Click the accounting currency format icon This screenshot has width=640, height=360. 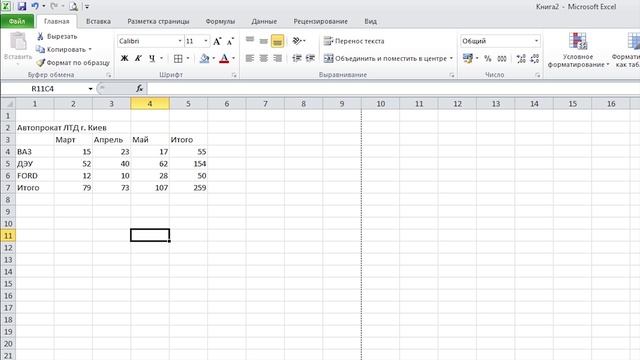[x=468, y=58]
